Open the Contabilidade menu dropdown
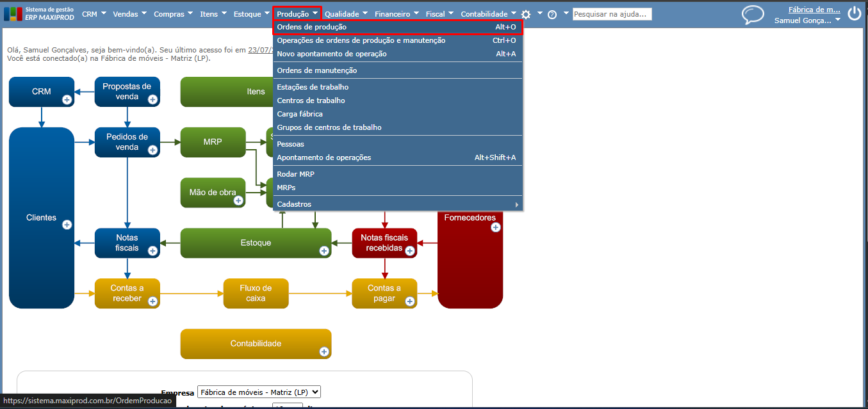The height and width of the screenshot is (409, 868). coord(489,14)
